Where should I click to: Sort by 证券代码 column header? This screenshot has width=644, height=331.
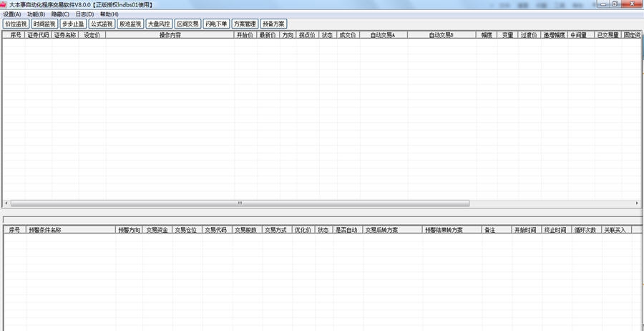coord(39,35)
